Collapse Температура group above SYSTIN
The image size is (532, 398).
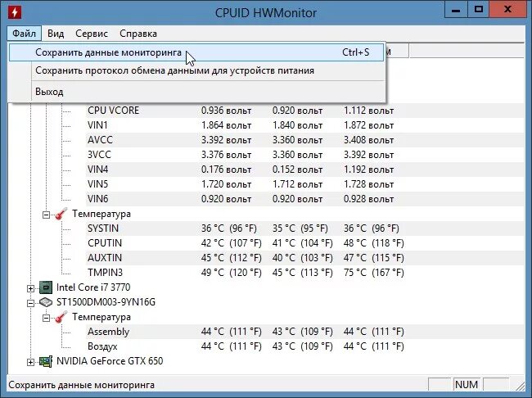click(x=46, y=215)
